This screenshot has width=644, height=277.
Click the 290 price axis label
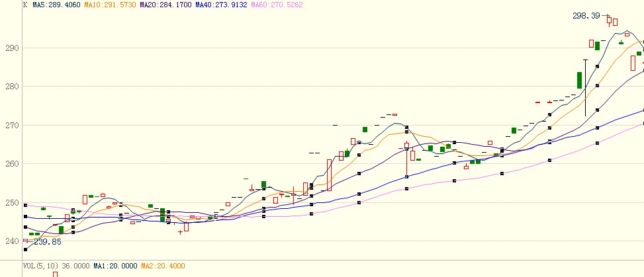[12, 48]
